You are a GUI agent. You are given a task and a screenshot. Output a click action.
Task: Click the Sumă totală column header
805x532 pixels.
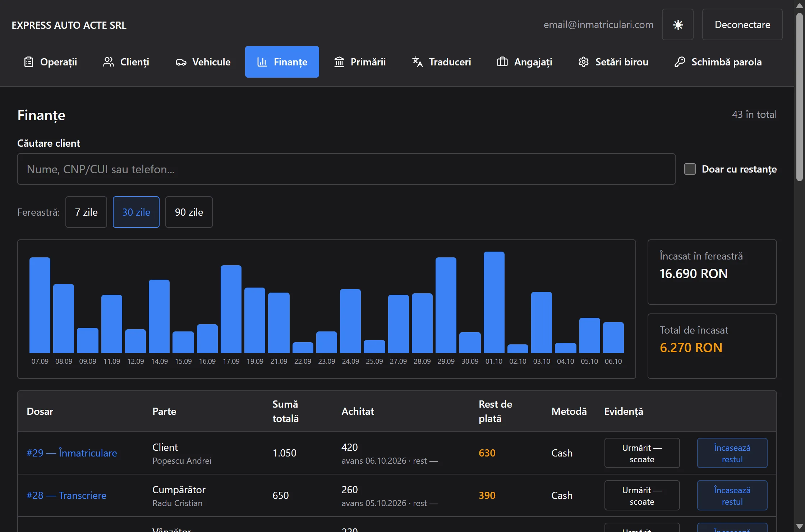pos(285,411)
